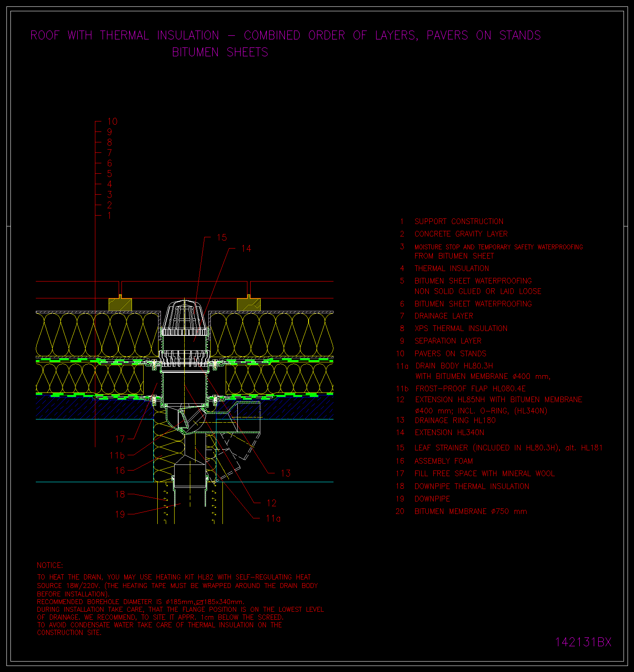
Task: Click 'BITUMEN MEMBRANE ø750 mm' legend text
Action: [471, 512]
